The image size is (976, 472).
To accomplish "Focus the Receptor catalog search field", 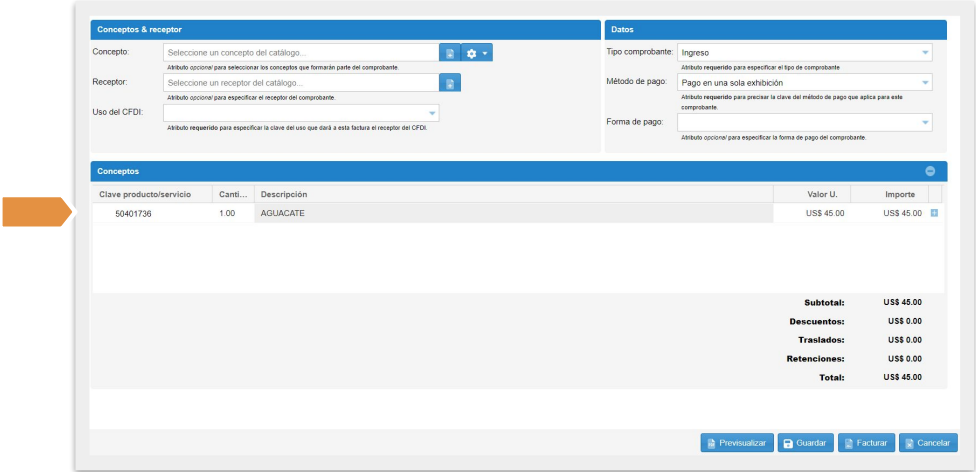I will (300, 83).
